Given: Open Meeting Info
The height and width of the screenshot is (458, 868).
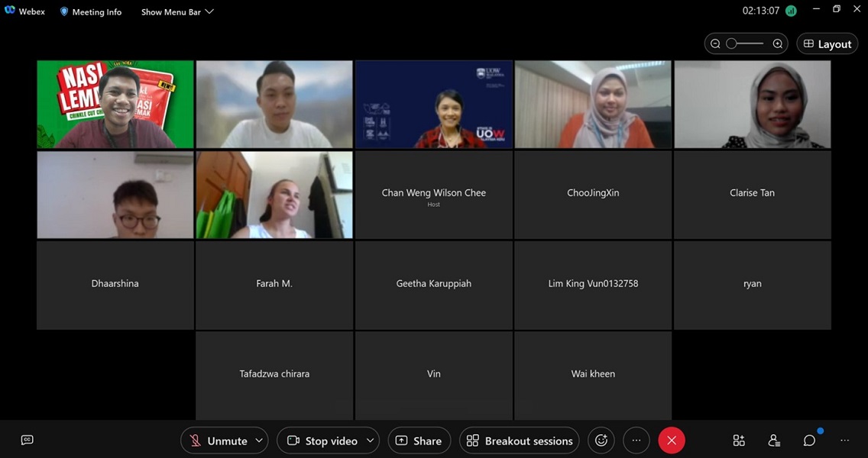Looking at the screenshot, I should (91, 11).
